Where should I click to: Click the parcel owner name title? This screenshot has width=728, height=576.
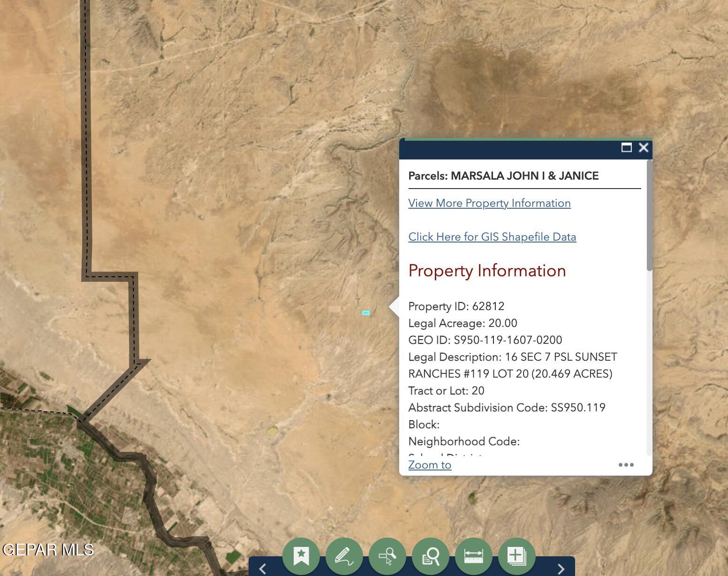(503, 176)
